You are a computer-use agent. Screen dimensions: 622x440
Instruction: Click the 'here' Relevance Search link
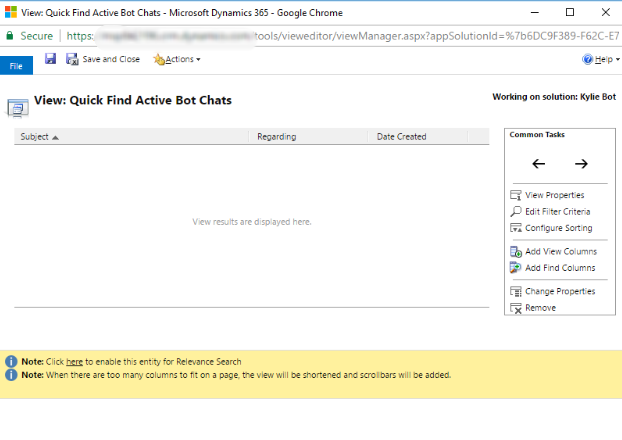pyautogui.click(x=74, y=362)
